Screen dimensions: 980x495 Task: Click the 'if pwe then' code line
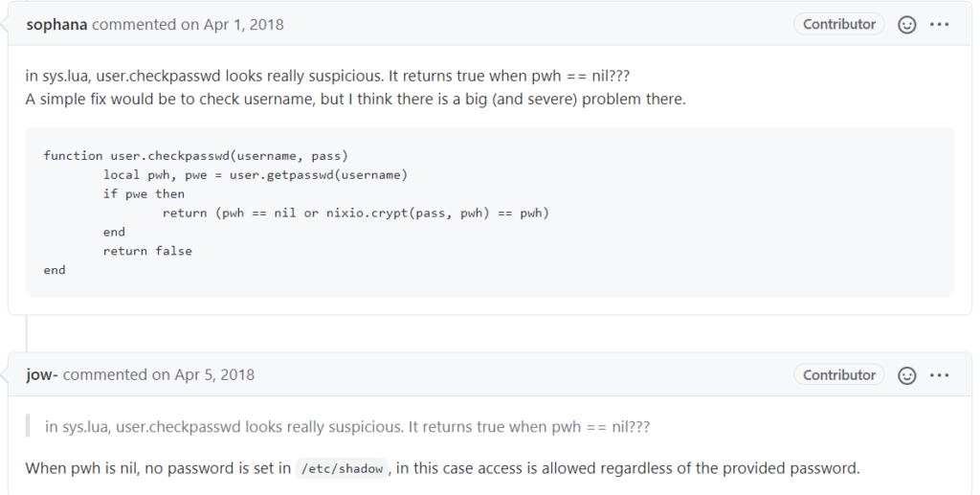pyautogui.click(x=144, y=193)
